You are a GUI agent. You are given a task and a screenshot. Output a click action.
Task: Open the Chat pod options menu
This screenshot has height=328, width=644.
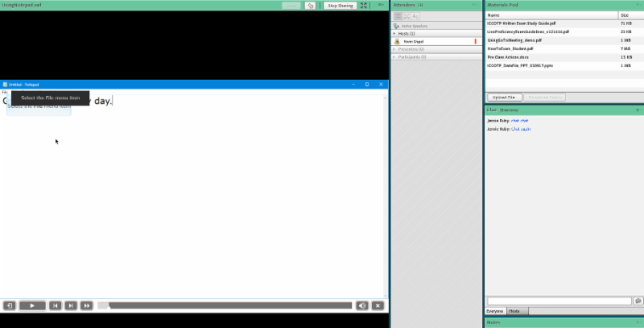(x=638, y=110)
